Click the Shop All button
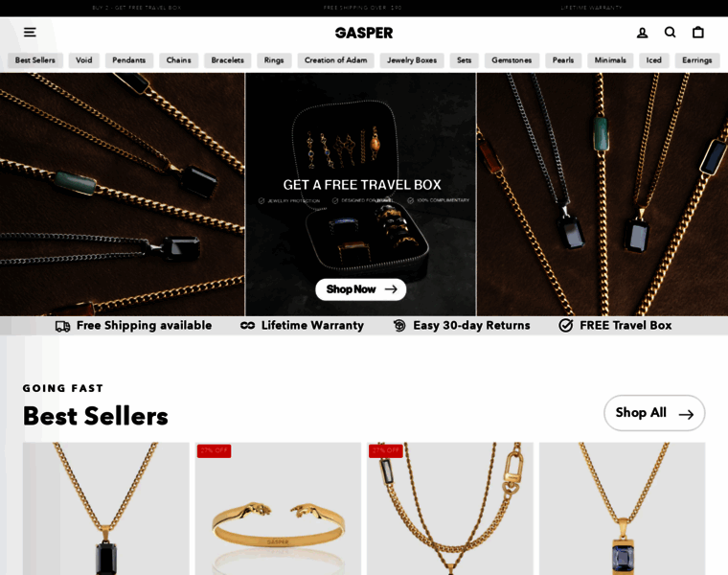Screen dimensions: 728x575 pyautogui.click(x=654, y=413)
